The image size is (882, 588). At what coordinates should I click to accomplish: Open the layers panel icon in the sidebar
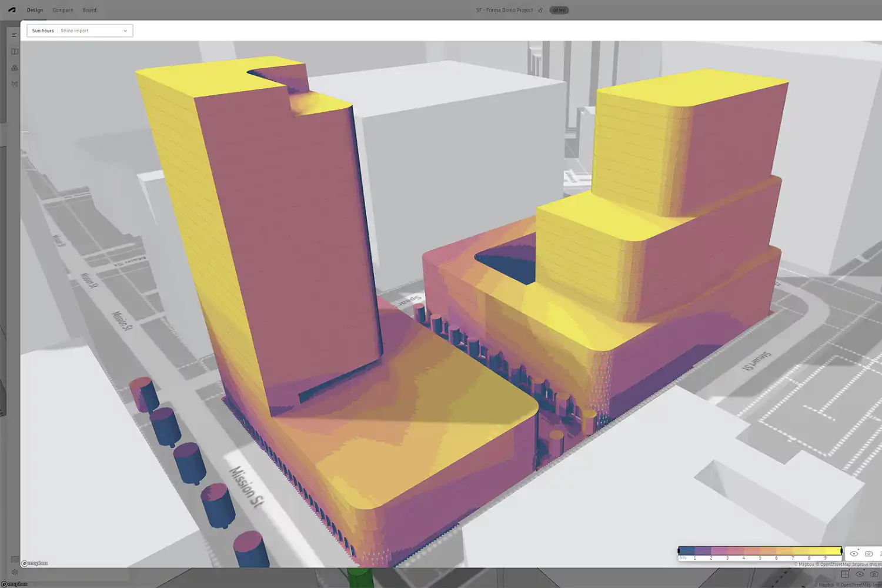(14, 51)
